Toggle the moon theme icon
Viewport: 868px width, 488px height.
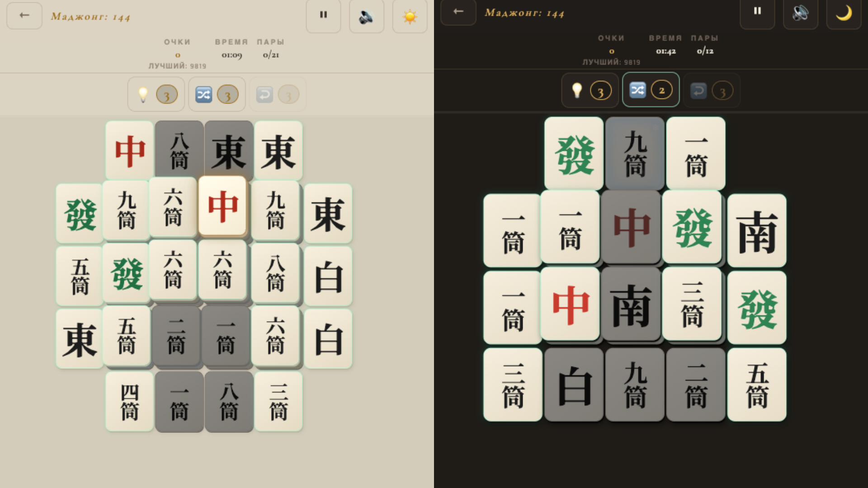click(x=844, y=13)
